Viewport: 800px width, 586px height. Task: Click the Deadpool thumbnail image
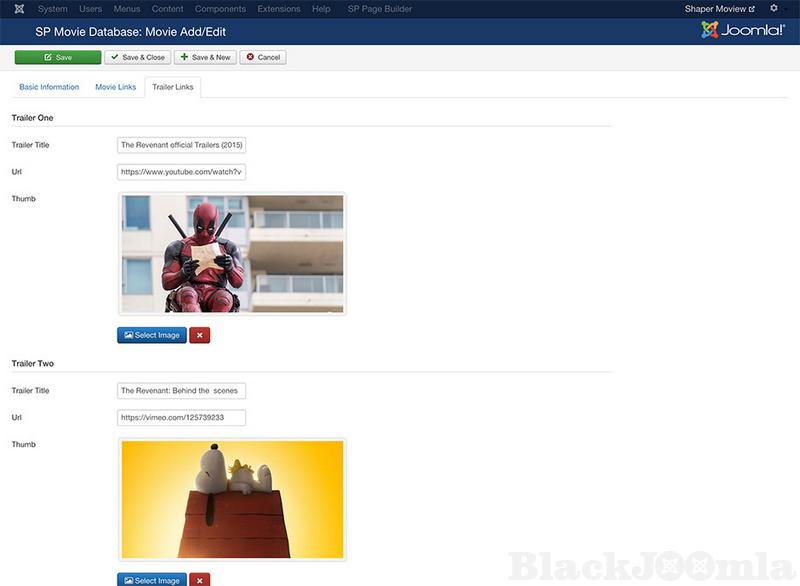[232, 254]
